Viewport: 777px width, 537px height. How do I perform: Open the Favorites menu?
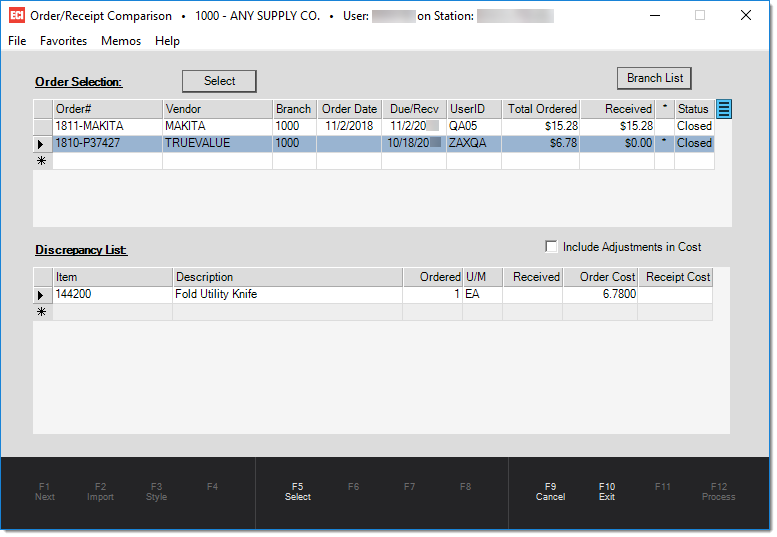63,41
